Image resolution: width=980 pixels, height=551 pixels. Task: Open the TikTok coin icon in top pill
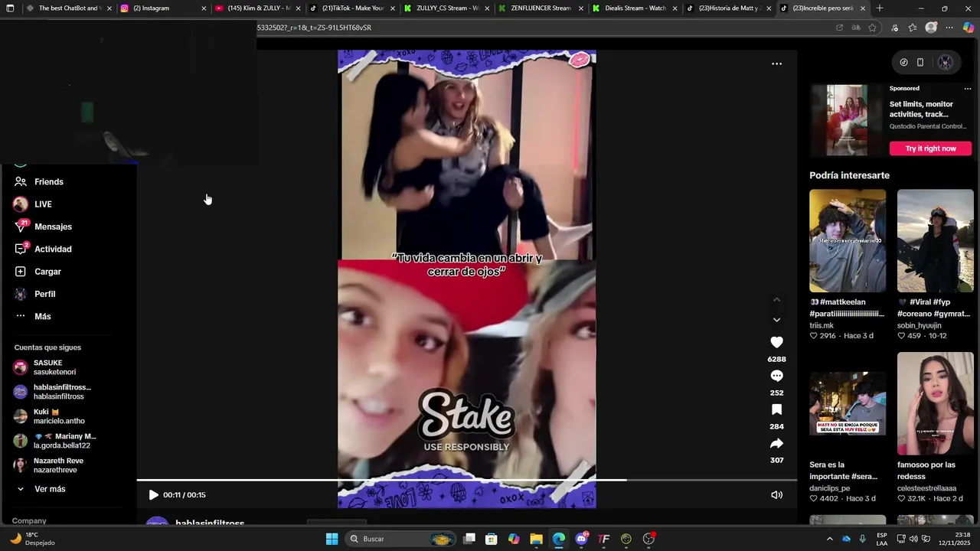[x=903, y=63]
